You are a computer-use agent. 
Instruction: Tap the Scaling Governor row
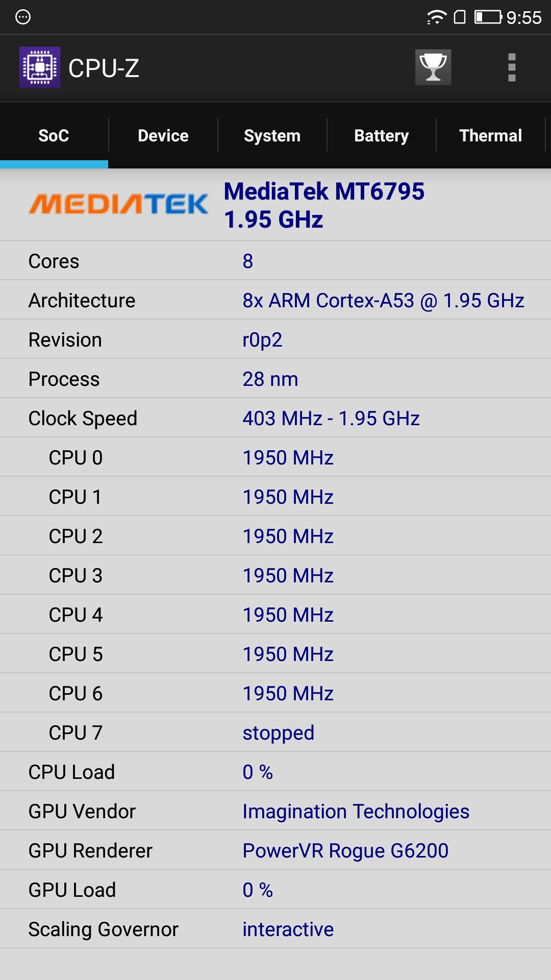(275, 929)
